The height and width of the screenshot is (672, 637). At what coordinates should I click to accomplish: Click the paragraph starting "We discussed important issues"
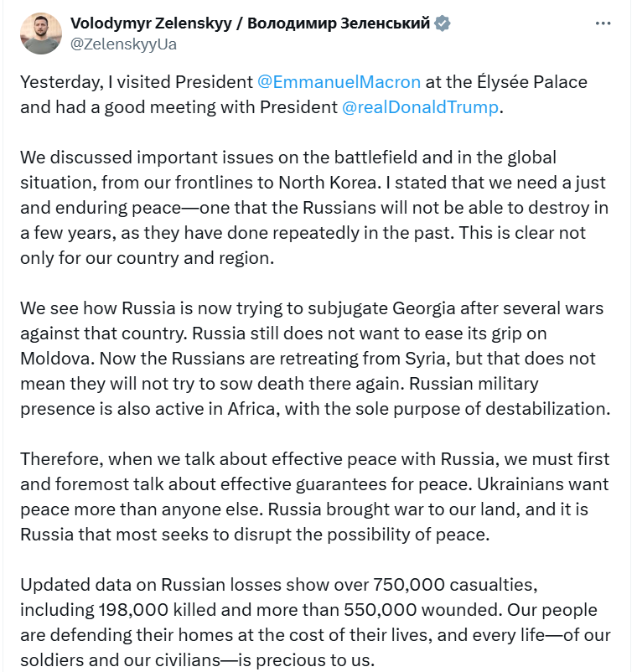point(312,208)
